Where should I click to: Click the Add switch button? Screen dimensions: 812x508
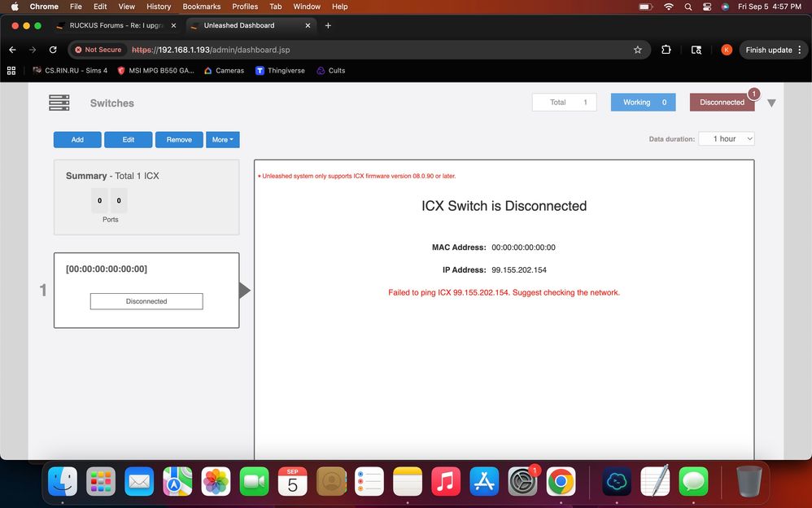pos(77,140)
